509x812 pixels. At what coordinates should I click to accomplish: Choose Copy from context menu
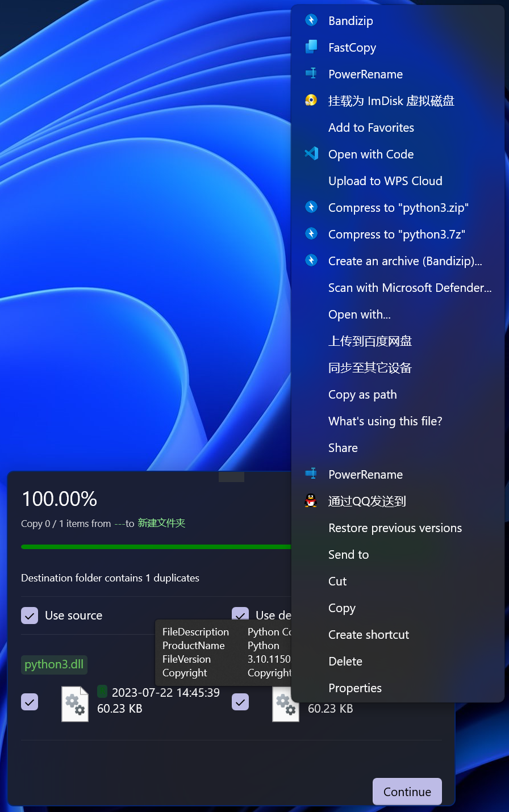[x=398, y=608]
